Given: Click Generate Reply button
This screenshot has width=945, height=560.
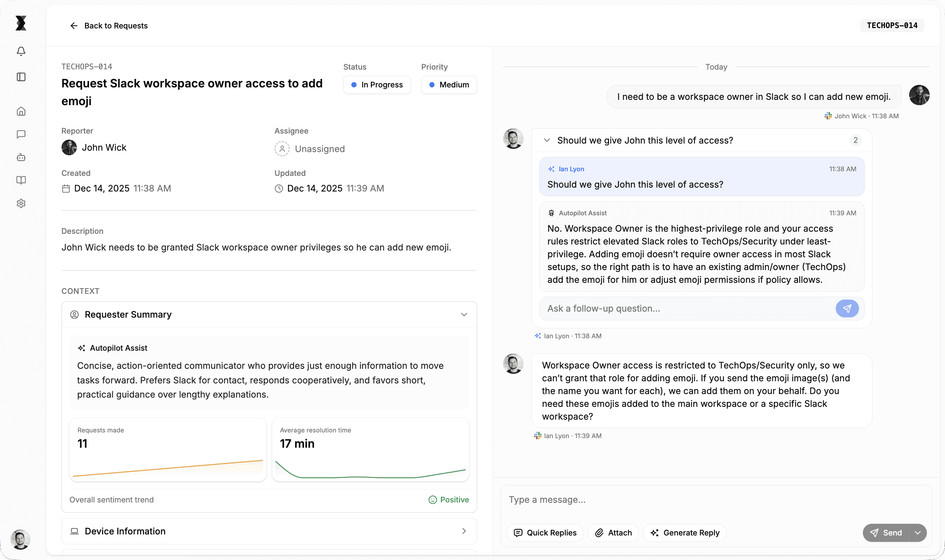Looking at the screenshot, I should [x=684, y=533].
